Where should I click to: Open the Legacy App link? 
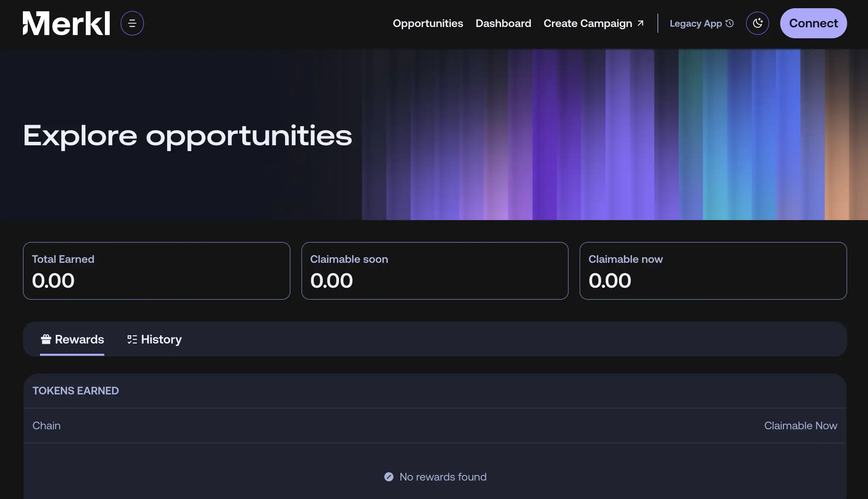(696, 23)
